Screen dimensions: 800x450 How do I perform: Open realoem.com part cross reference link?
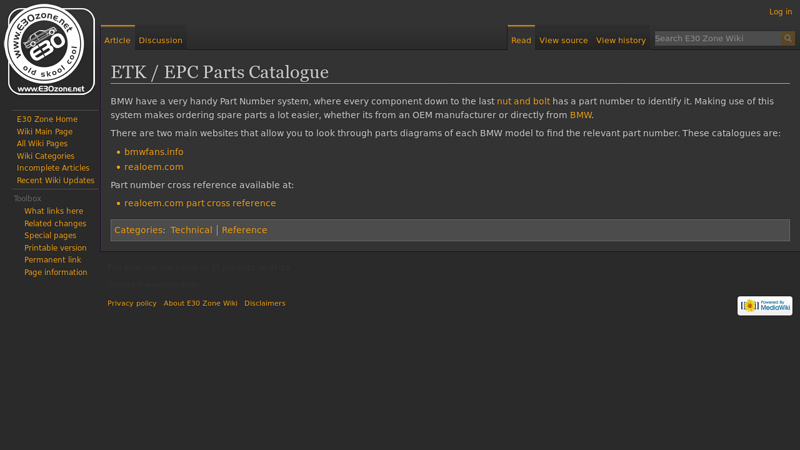200,203
